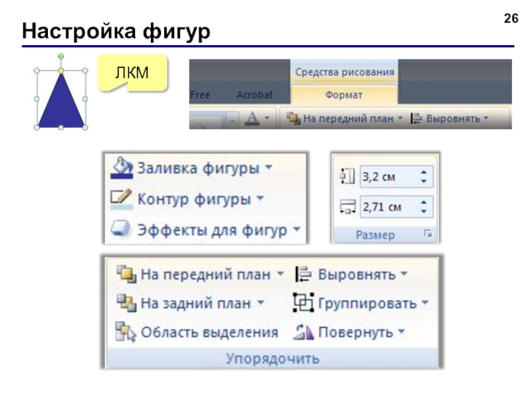Click the Область выделения icon
Screen dimensions: 532x399
pos(126,331)
